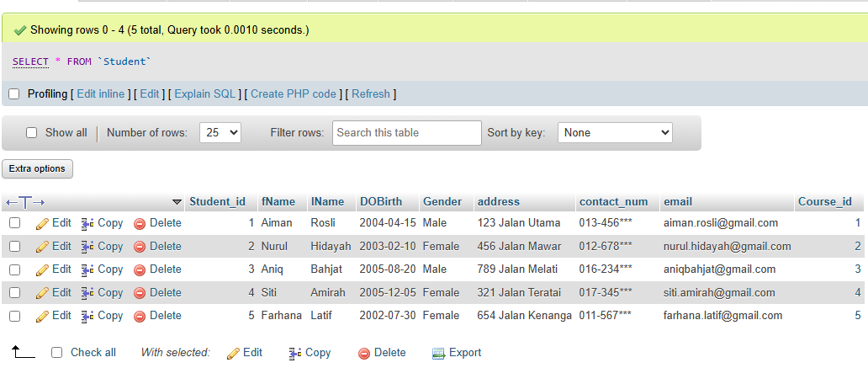Click red Delete icon in Nurul row
The width and height of the screenshot is (868, 368).
[140, 247]
